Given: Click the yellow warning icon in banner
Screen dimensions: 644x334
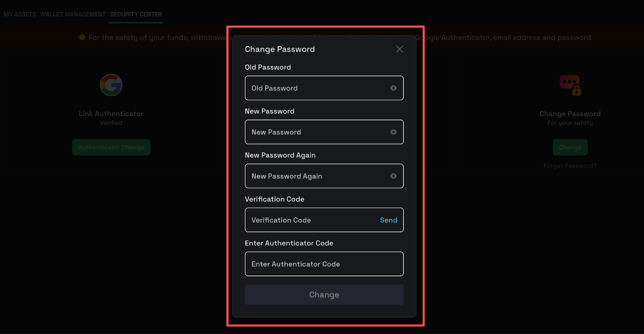Looking at the screenshot, I should click(x=82, y=37).
